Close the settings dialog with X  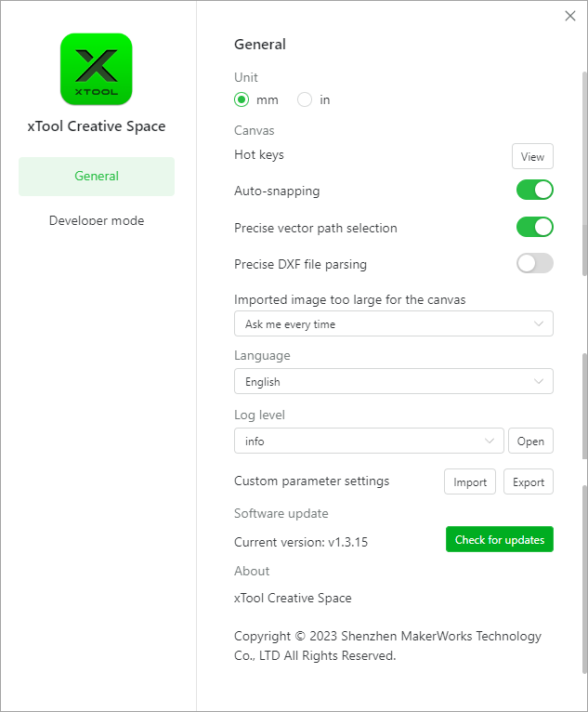570,16
